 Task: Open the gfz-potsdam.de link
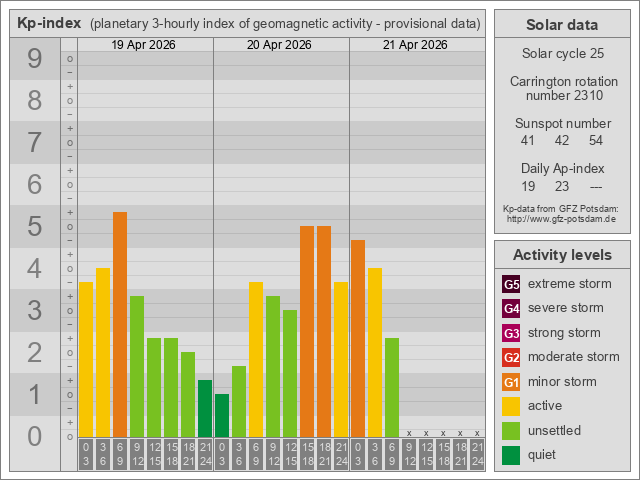561,218
